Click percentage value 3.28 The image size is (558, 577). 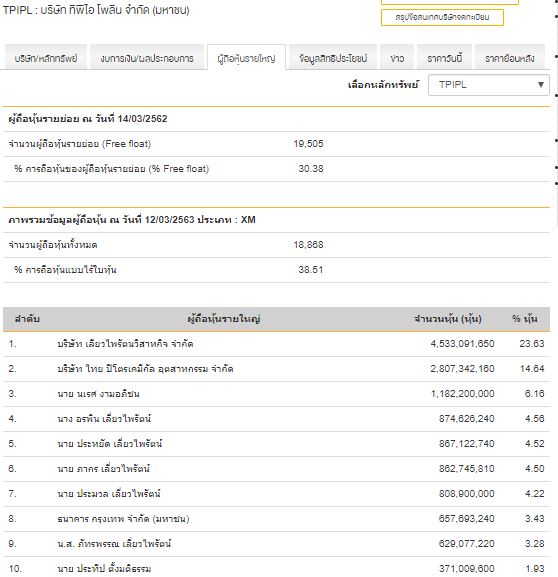[x=534, y=544]
